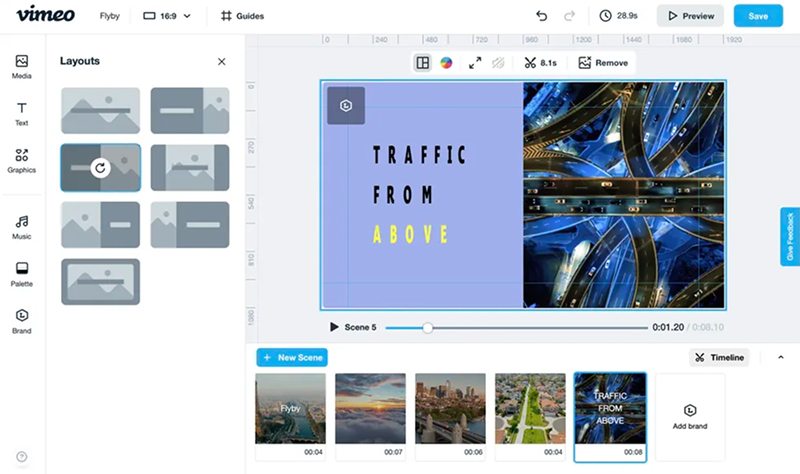
Task: Open the Media panel in sidebar
Action: (21, 66)
